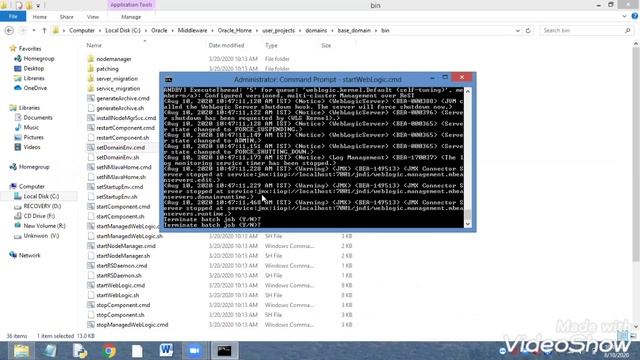The height and width of the screenshot is (360, 640).
Task: Open Zoom from the taskbar
Action: (194, 351)
